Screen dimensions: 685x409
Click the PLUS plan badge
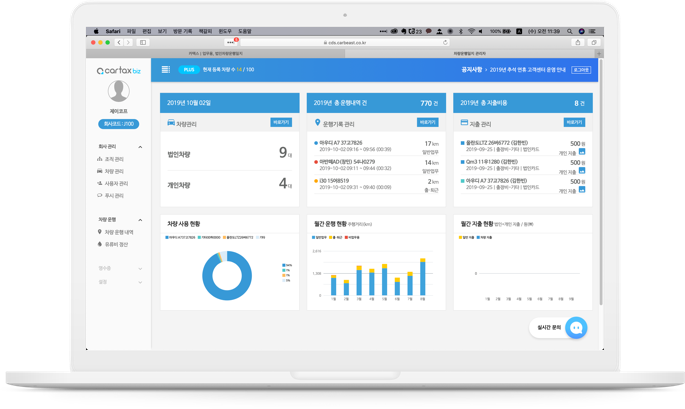(x=189, y=69)
